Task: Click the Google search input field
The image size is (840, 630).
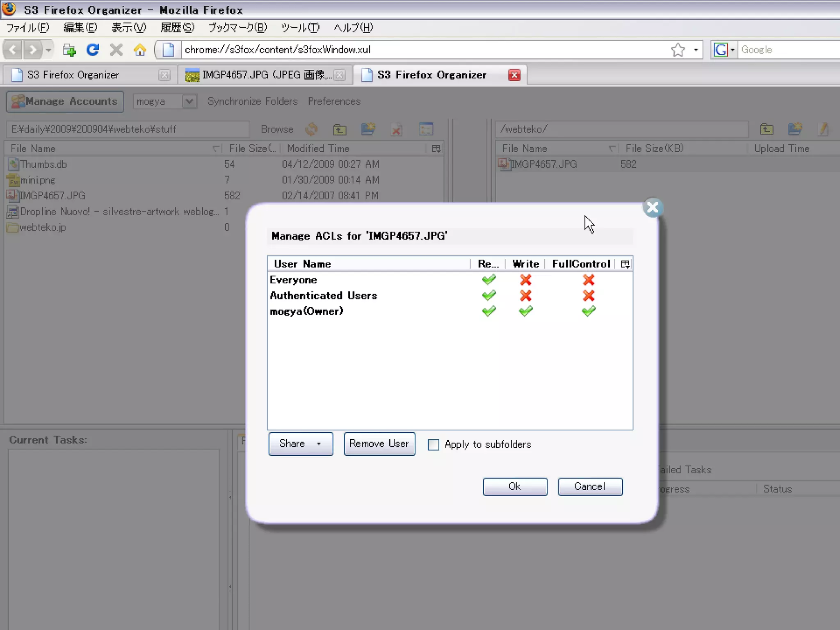Action: click(x=789, y=50)
